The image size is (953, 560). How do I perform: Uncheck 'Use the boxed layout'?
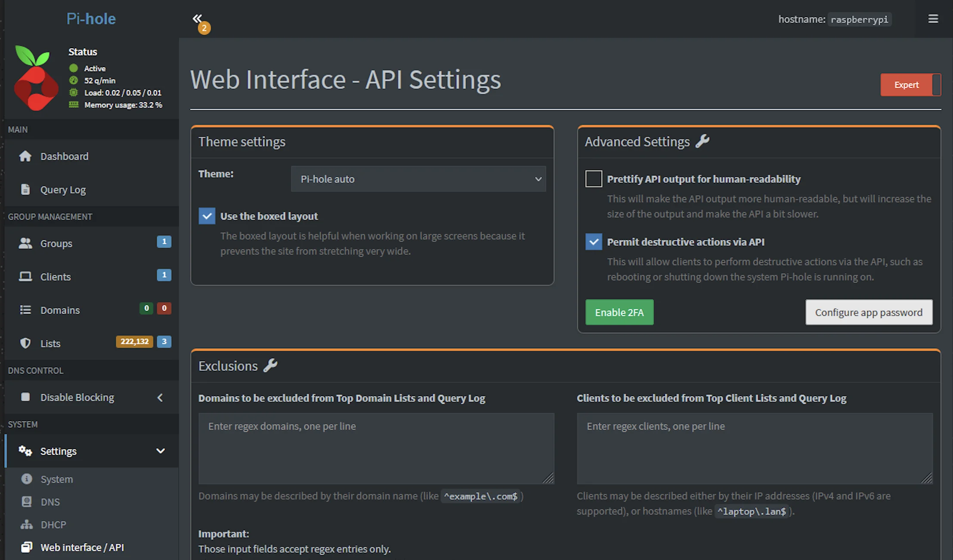[207, 216]
